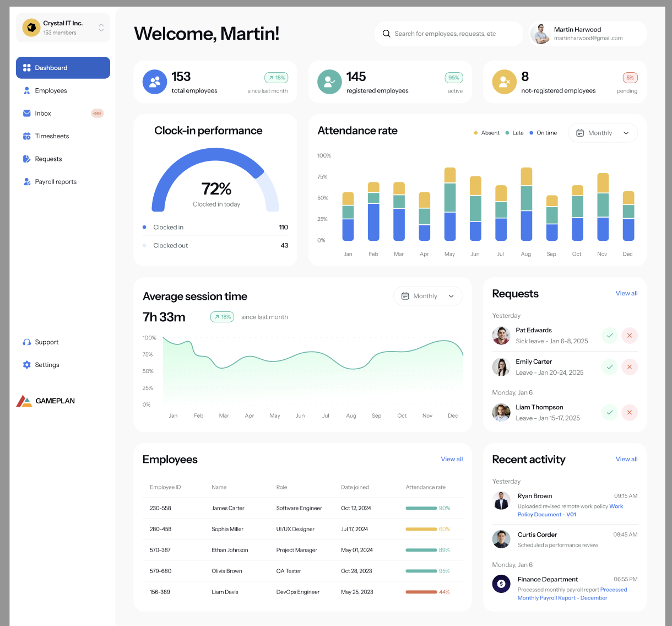Click Sophia Miller's 60% attendance bar
The image size is (672, 626).
pyautogui.click(x=421, y=529)
